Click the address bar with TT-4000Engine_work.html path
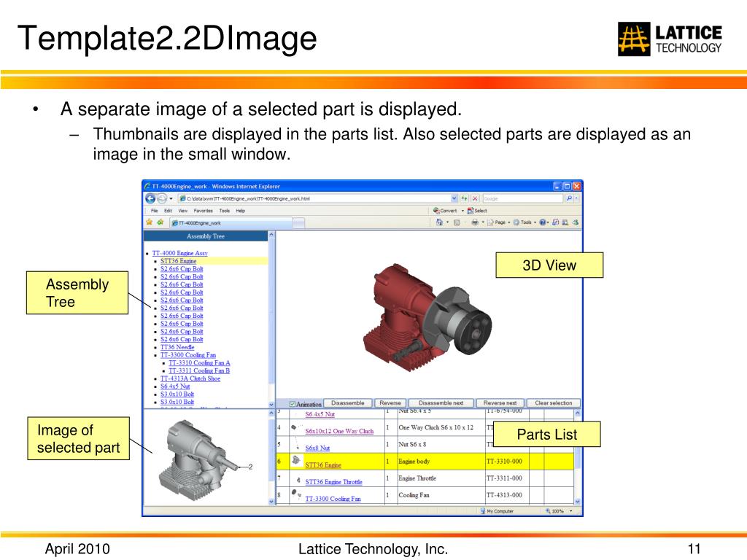747x560 pixels. coord(314,198)
